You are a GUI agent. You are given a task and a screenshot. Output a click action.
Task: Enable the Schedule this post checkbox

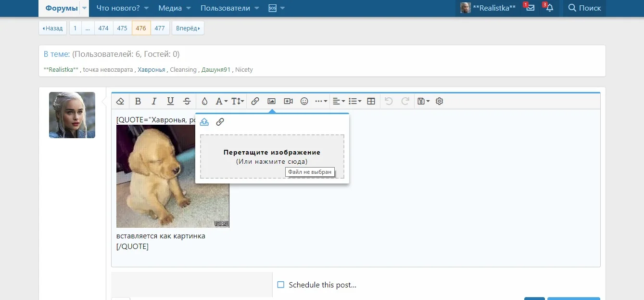tap(281, 285)
